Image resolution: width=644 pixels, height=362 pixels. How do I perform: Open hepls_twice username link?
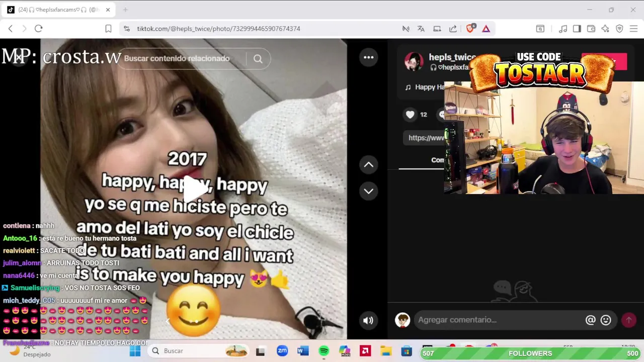point(452,57)
